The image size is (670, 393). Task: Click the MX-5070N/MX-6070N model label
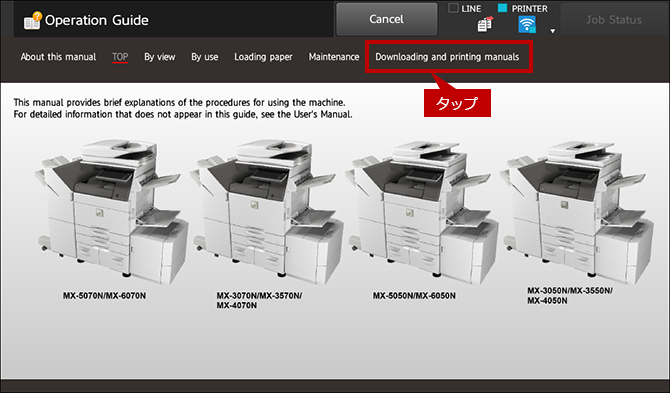(104, 296)
